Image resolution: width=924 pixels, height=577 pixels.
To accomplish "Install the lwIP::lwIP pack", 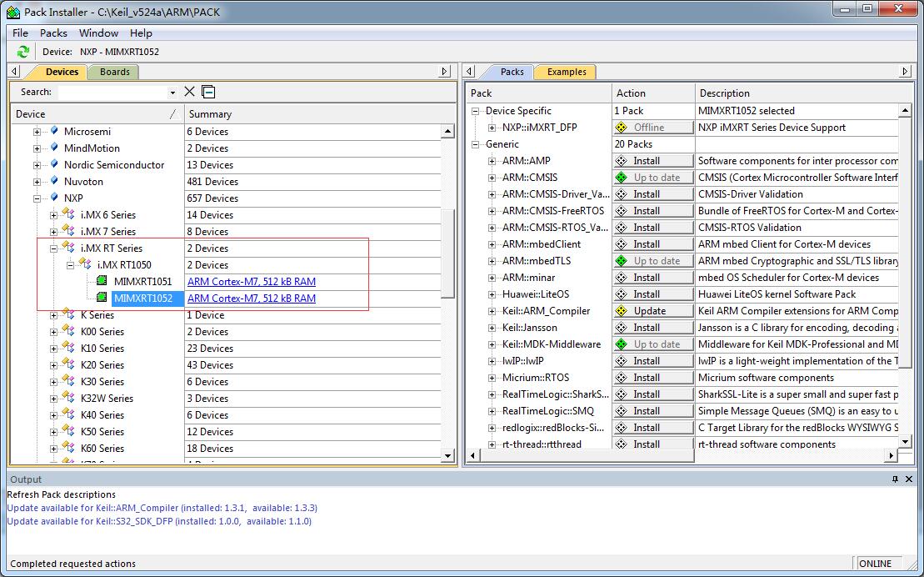I will 653,360.
